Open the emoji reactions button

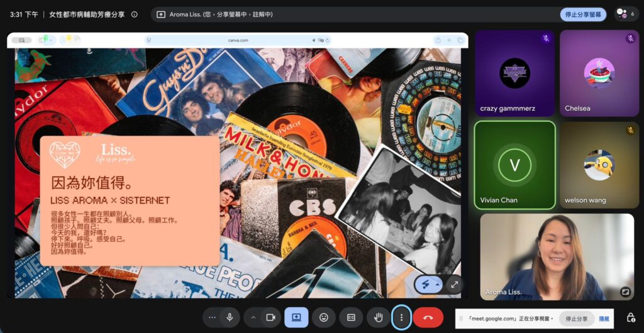324,317
